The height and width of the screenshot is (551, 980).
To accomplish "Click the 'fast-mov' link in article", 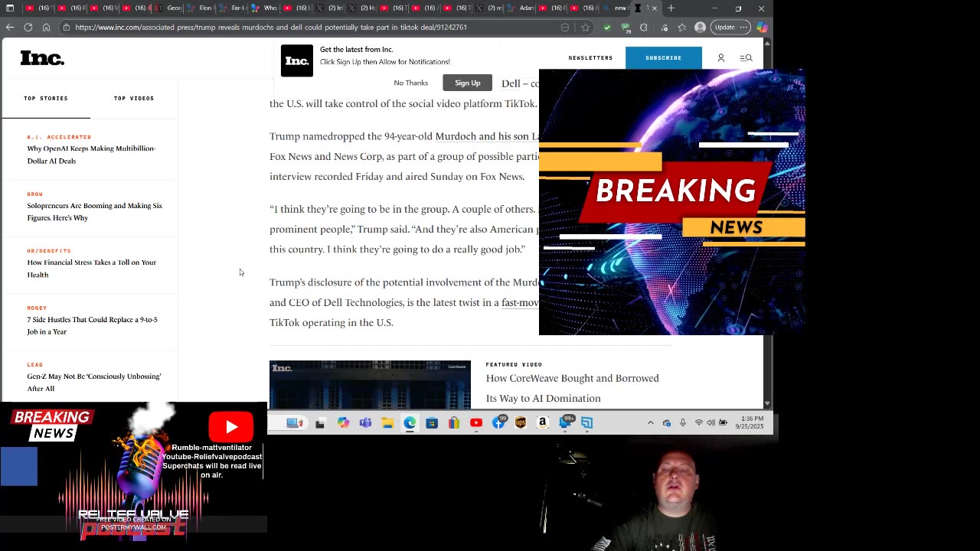I will pyautogui.click(x=521, y=302).
